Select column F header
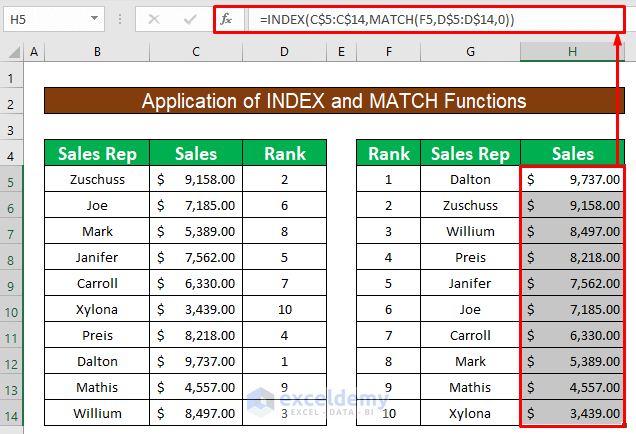The image size is (636, 434). pyautogui.click(x=389, y=52)
